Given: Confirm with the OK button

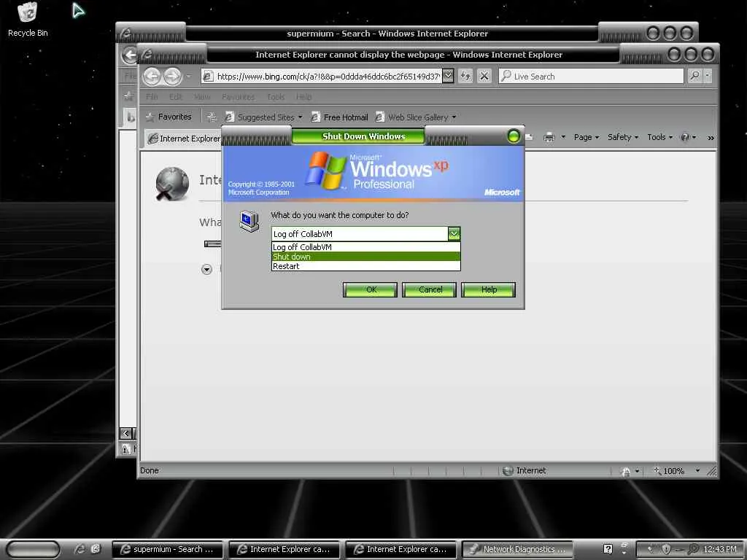Looking at the screenshot, I should (x=370, y=289).
